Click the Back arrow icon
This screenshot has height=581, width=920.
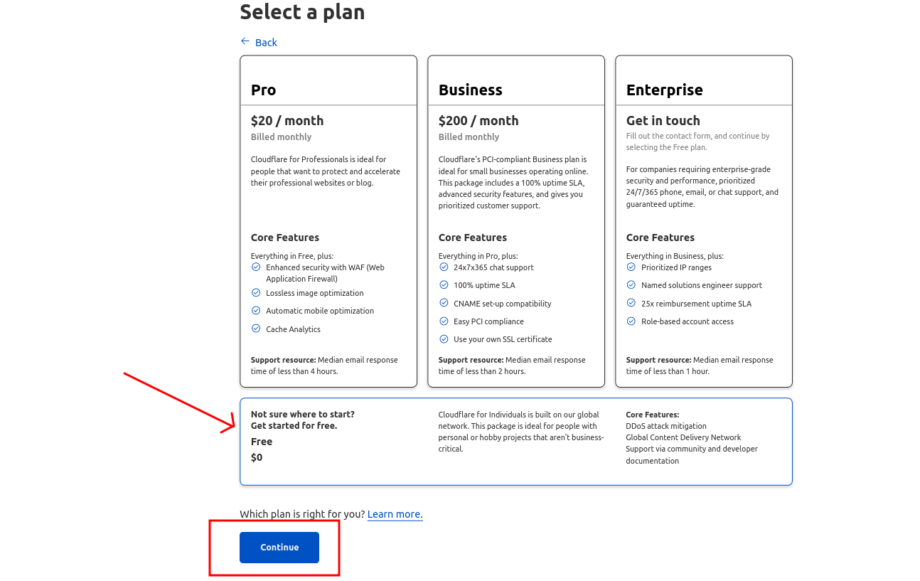pyautogui.click(x=245, y=41)
